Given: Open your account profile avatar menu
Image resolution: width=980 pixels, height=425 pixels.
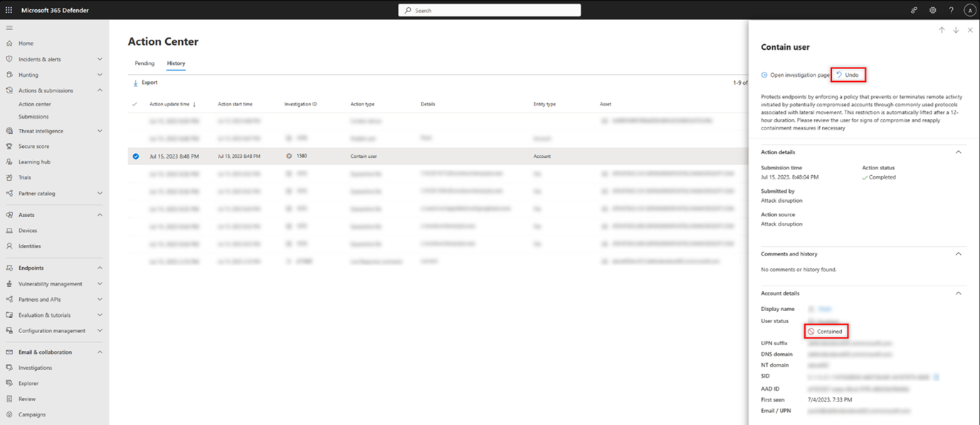Looking at the screenshot, I should 969,10.
